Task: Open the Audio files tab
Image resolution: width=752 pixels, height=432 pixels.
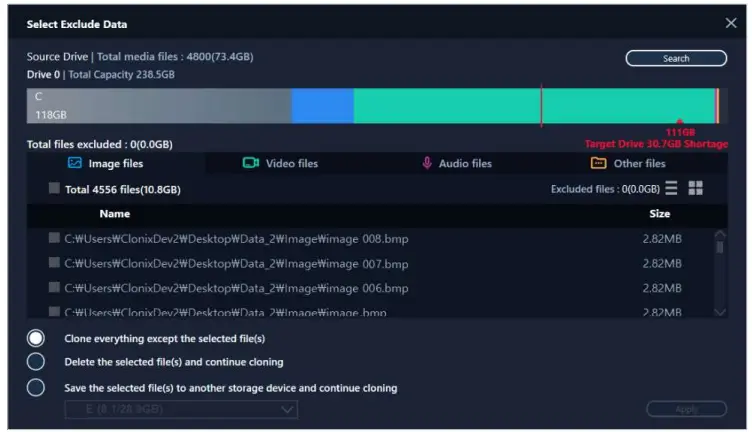Action: pos(465,163)
